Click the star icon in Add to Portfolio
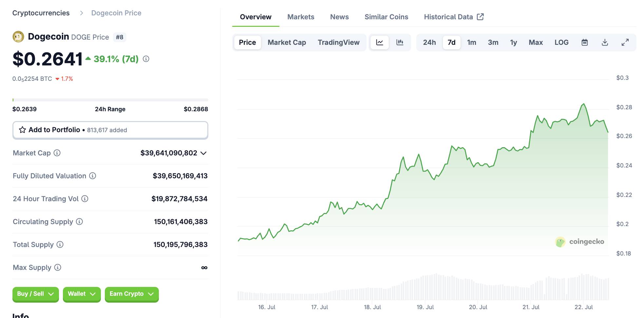This screenshot has height=318, width=644. (x=22, y=130)
